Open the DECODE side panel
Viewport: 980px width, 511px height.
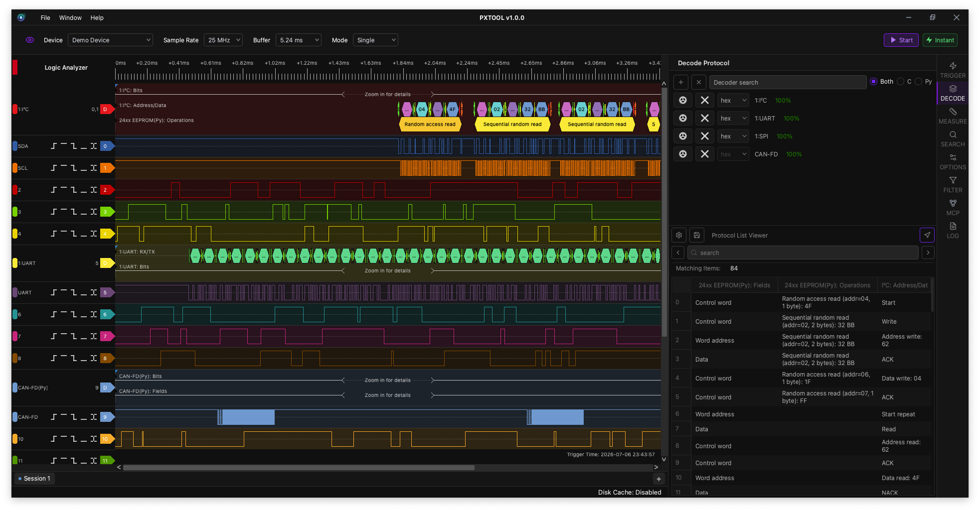[x=953, y=93]
